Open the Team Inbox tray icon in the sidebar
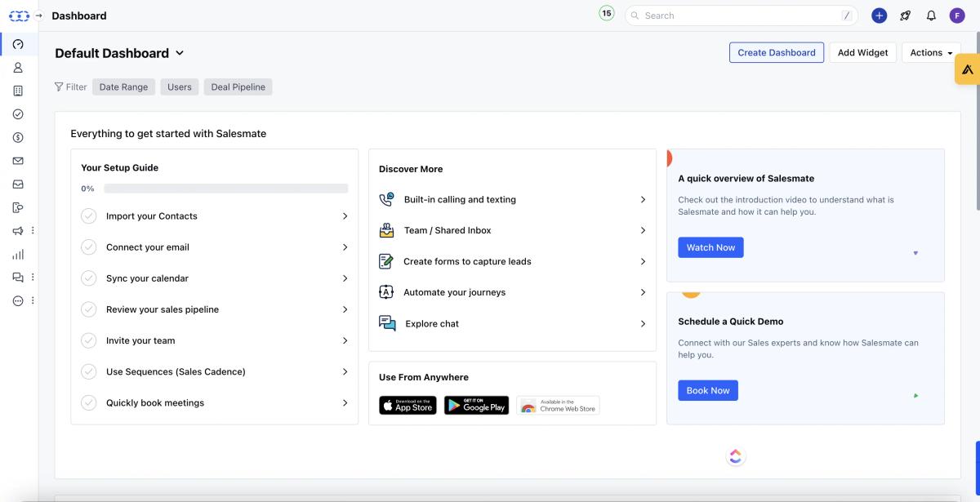Screen dimensions: 980x502 (18, 184)
